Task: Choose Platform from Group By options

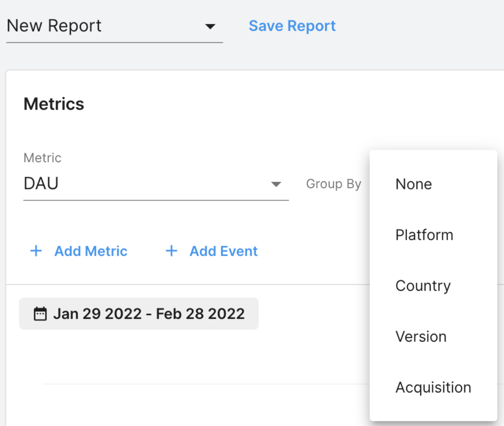Action: [x=424, y=235]
